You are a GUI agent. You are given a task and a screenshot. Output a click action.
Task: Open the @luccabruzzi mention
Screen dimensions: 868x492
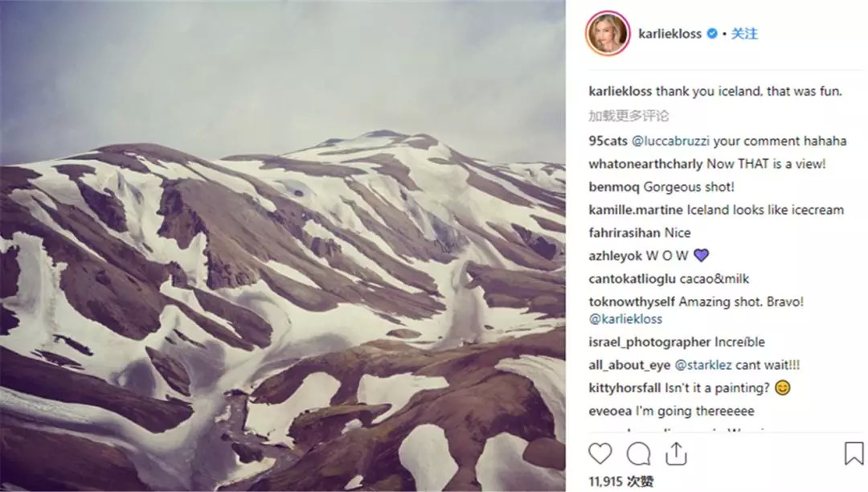tap(670, 141)
